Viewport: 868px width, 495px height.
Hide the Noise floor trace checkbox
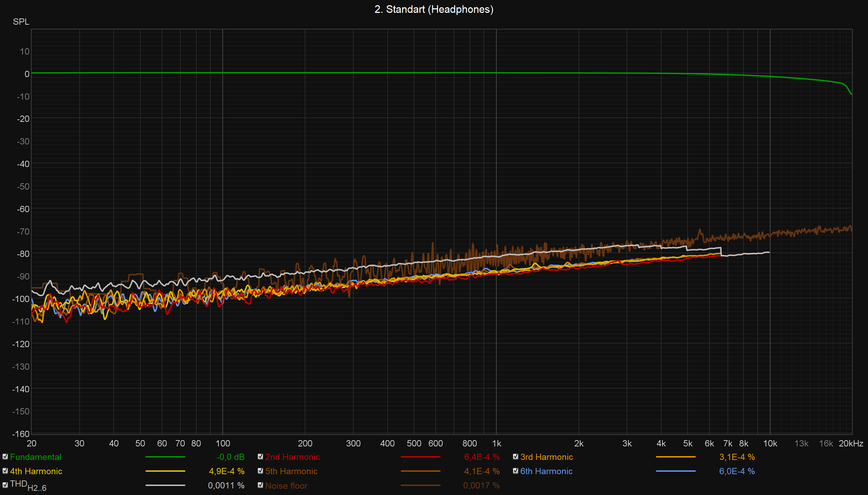(260, 485)
